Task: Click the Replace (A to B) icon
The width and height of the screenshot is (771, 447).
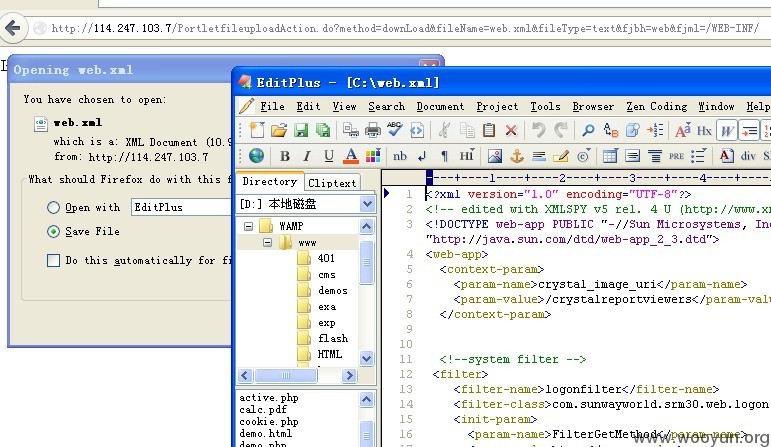Action: click(x=610, y=130)
